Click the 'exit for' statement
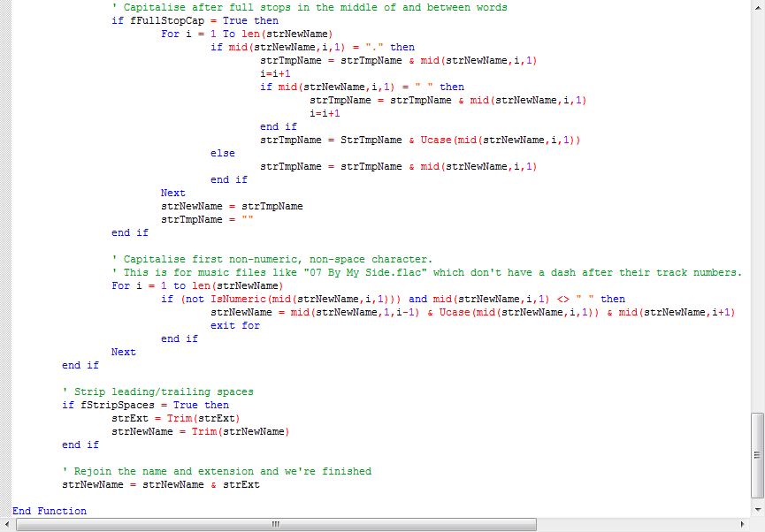Image resolution: width=765 pixels, height=532 pixels. pos(235,326)
